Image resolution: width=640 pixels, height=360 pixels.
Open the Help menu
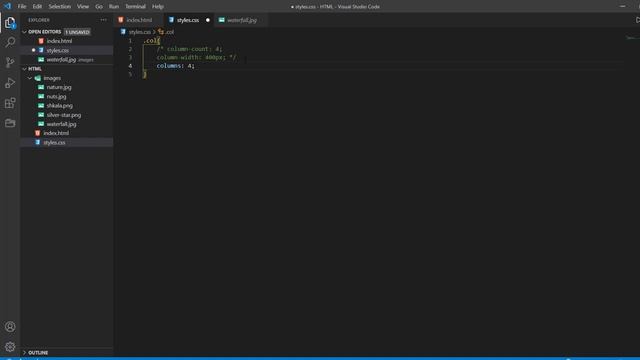click(x=158, y=7)
